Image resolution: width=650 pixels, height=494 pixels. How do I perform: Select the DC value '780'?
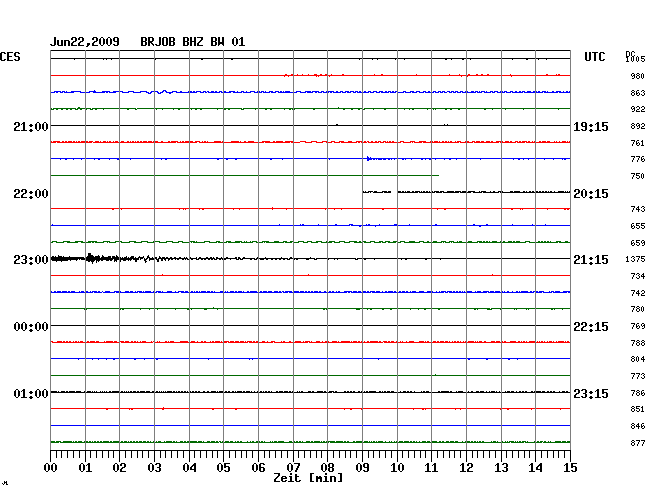click(638, 309)
